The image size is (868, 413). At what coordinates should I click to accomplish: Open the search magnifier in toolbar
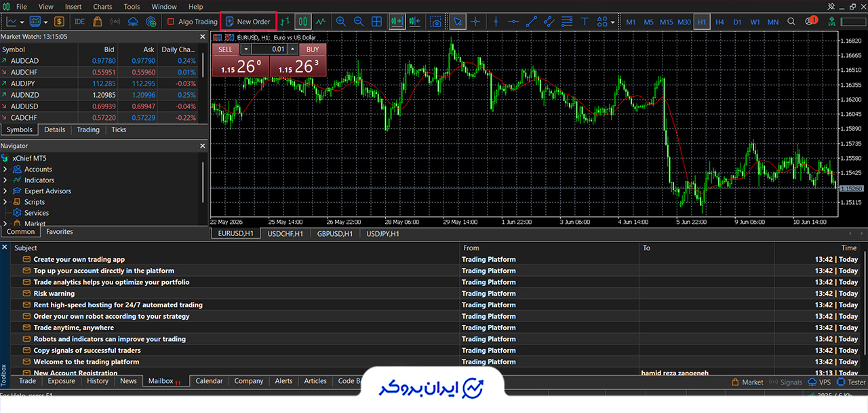tap(791, 22)
